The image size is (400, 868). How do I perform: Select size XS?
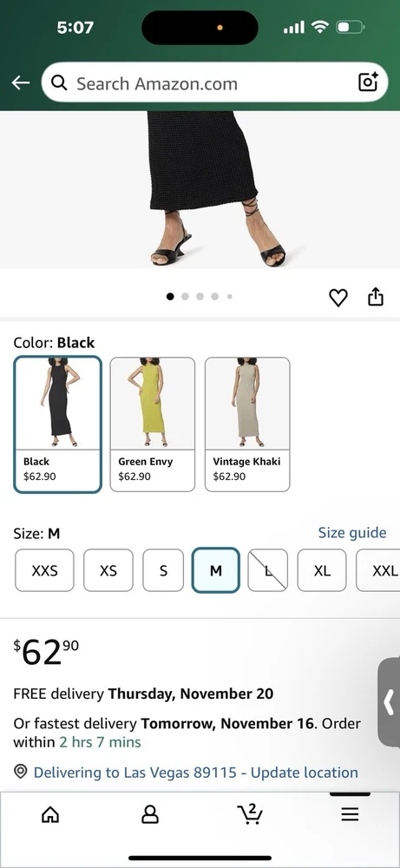[x=108, y=570]
